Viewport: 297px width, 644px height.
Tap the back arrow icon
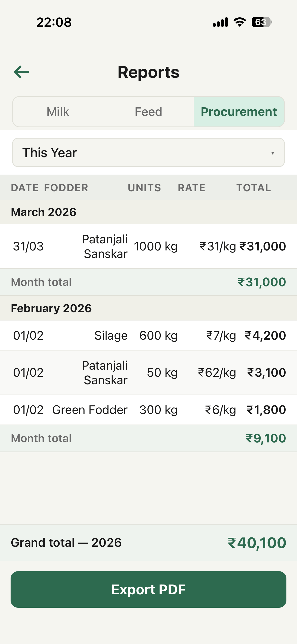[x=22, y=72]
